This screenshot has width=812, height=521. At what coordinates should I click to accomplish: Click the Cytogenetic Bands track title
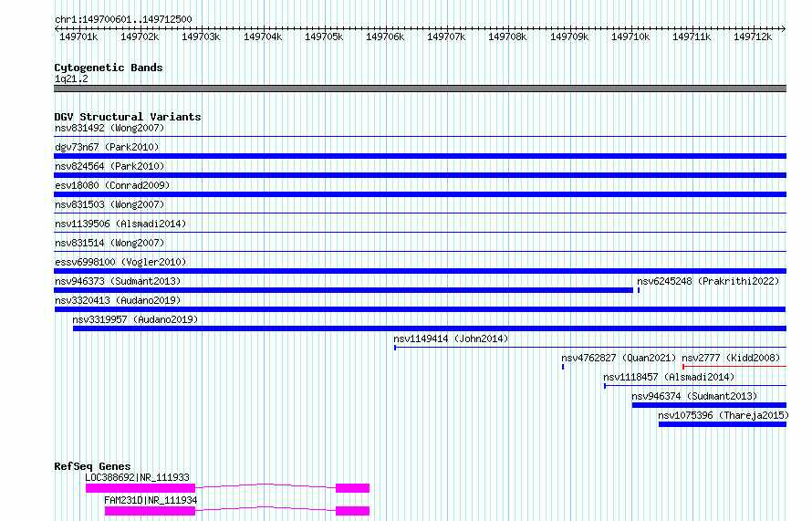(109, 68)
